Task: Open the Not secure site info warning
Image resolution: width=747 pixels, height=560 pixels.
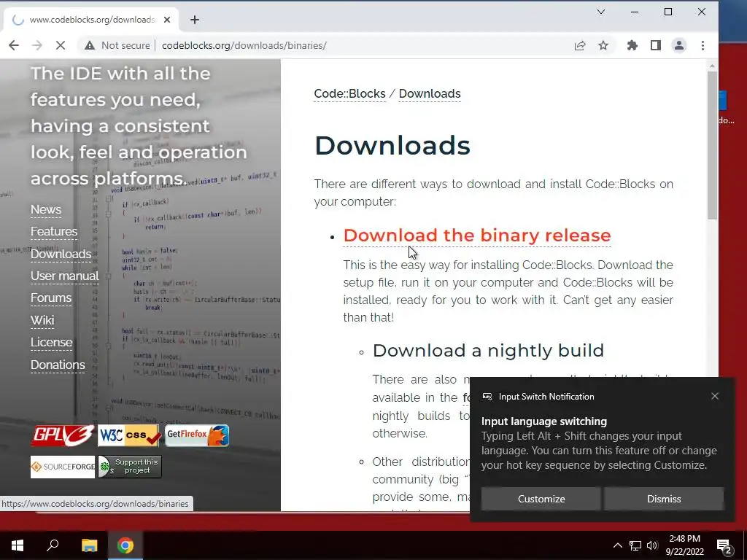Action: 117,45
